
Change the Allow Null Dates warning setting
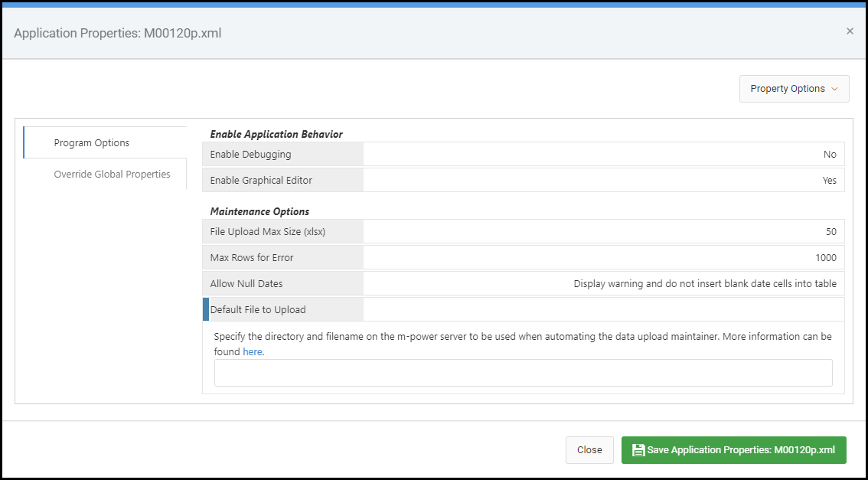point(705,283)
